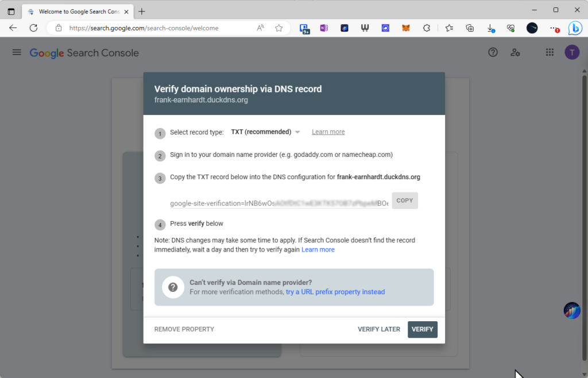Open Browser essentials heart icon
Image resolution: width=588 pixels, height=378 pixels.
coord(510,28)
